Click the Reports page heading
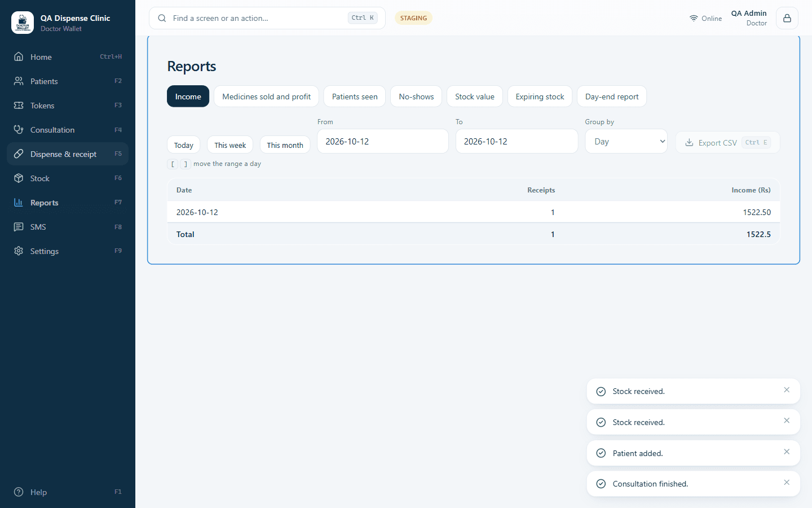This screenshot has width=812, height=508. 192,66
